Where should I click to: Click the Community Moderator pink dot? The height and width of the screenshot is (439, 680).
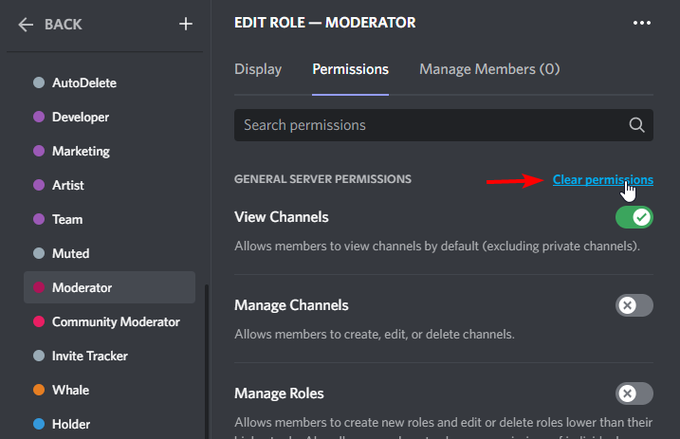[39, 321]
